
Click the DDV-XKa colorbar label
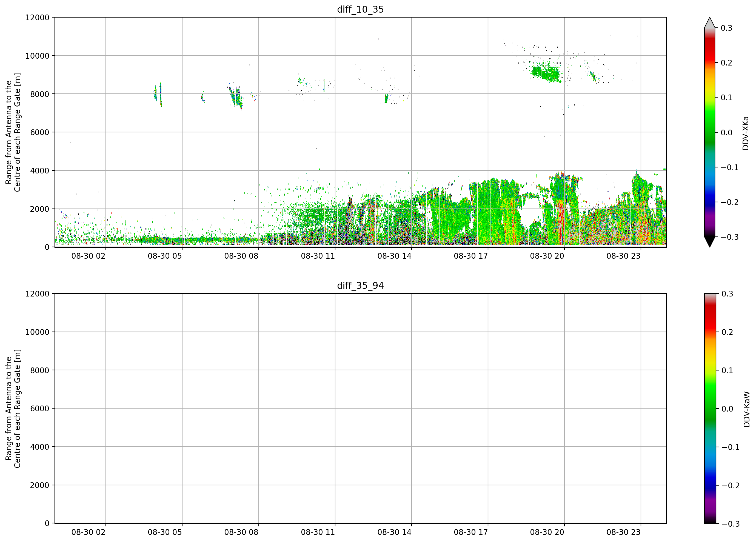pos(746,133)
